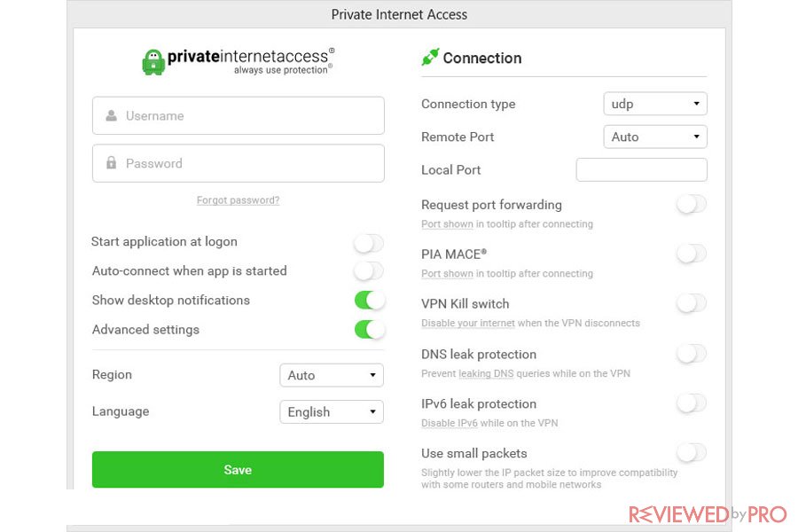The height and width of the screenshot is (532, 798).
Task: Expand the Remote Port dropdown
Action: 655,137
